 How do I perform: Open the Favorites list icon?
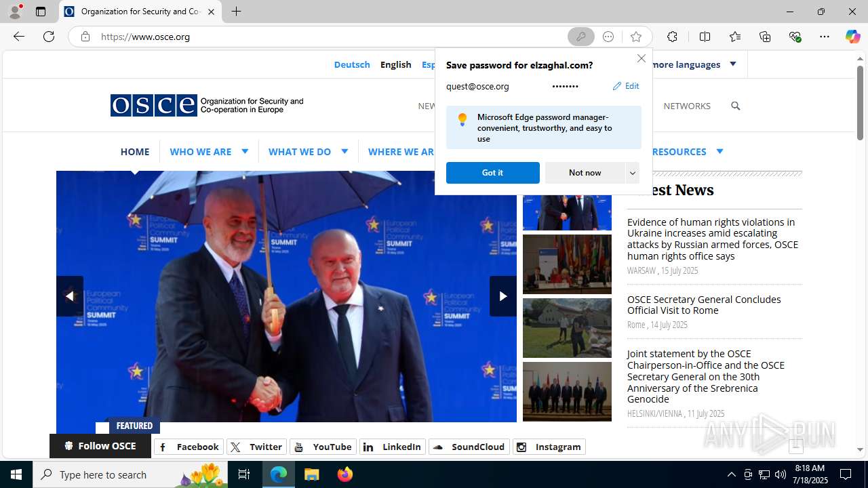point(735,37)
